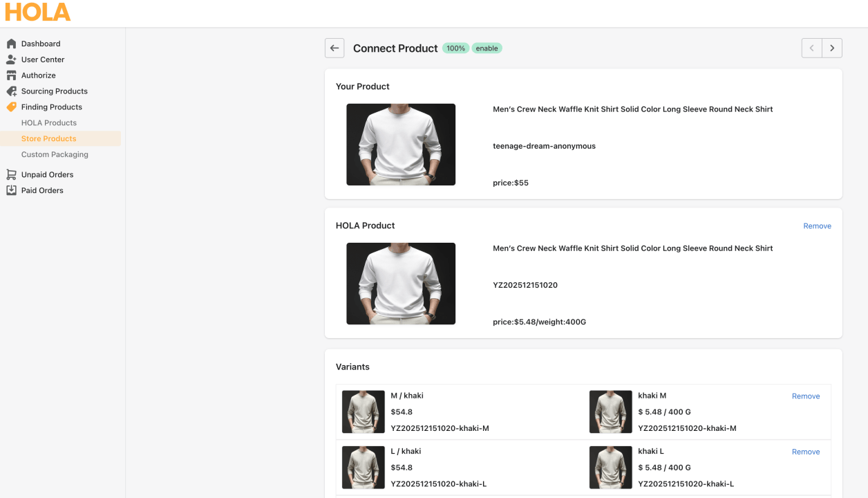Click the green enable status badge
The height and width of the screenshot is (498, 868).
[487, 48]
